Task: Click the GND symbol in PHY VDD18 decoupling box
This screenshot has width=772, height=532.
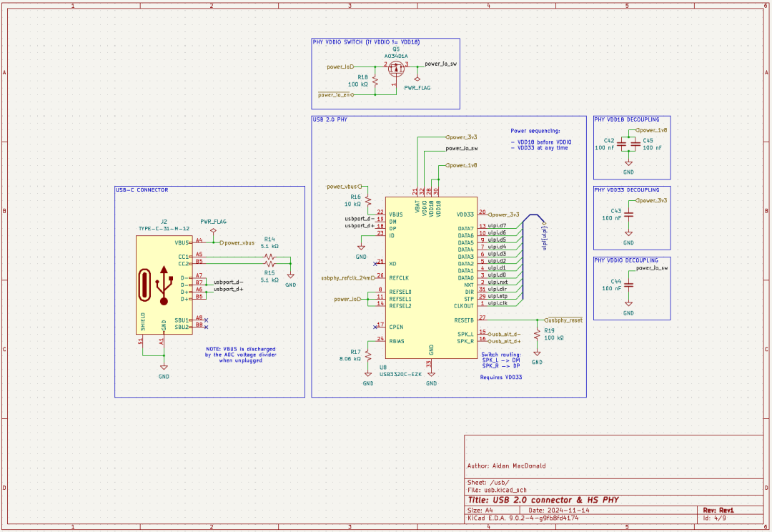Action: click(629, 164)
